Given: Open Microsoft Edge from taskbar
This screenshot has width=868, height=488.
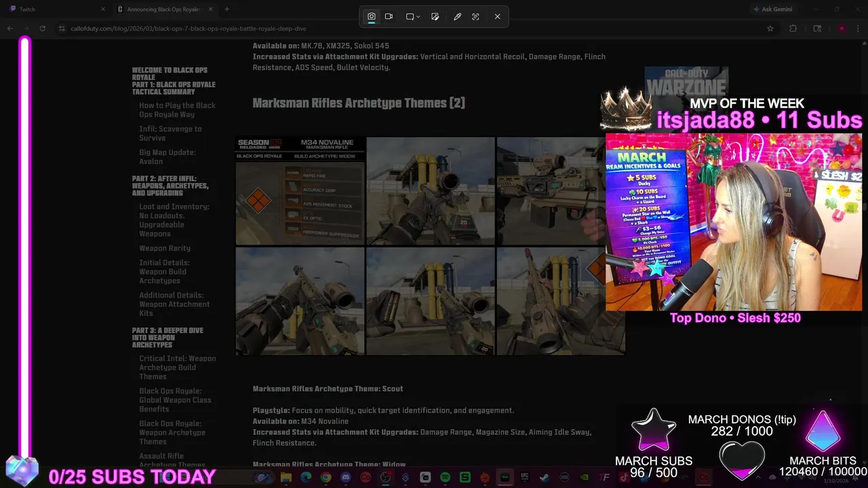Looking at the screenshot, I should coord(306,478).
